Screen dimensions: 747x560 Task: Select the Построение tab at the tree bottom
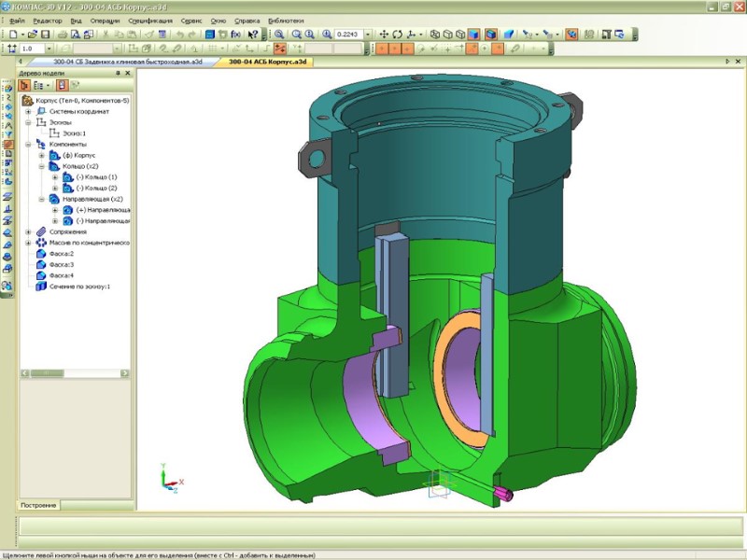coord(38,505)
